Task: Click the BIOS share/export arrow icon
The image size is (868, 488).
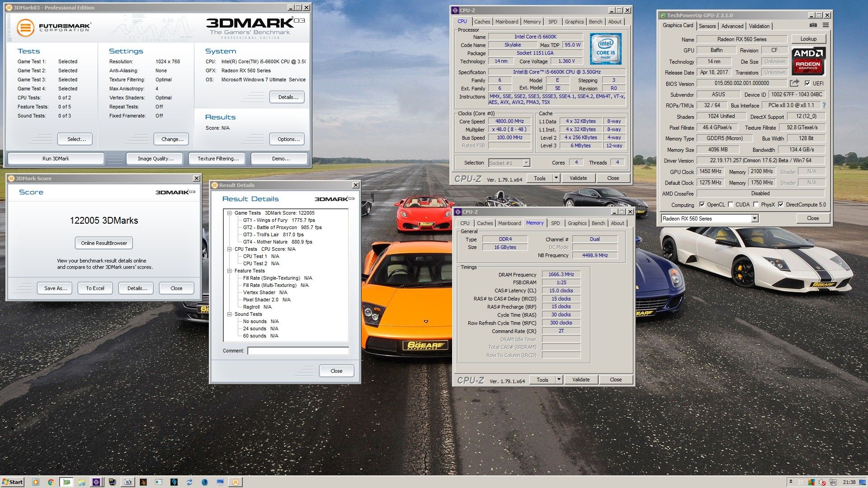Action: tap(794, 83)
